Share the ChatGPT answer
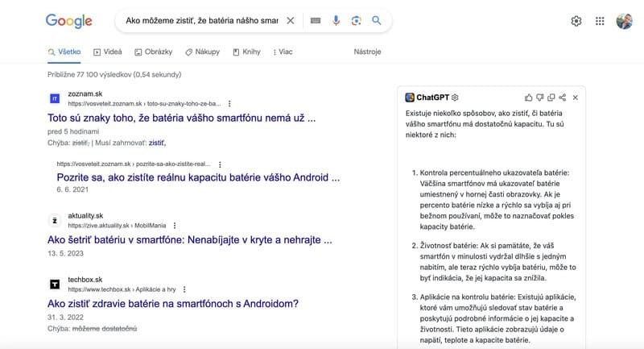Viewport: 644px width, 349px height. pos(563,98)
